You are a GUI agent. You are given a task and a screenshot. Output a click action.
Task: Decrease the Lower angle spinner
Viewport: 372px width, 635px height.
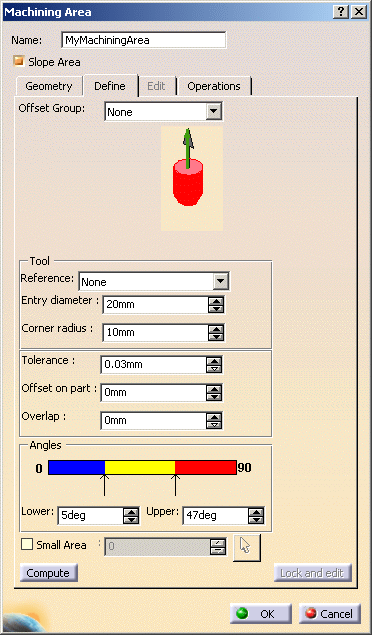tap(131, 519)
